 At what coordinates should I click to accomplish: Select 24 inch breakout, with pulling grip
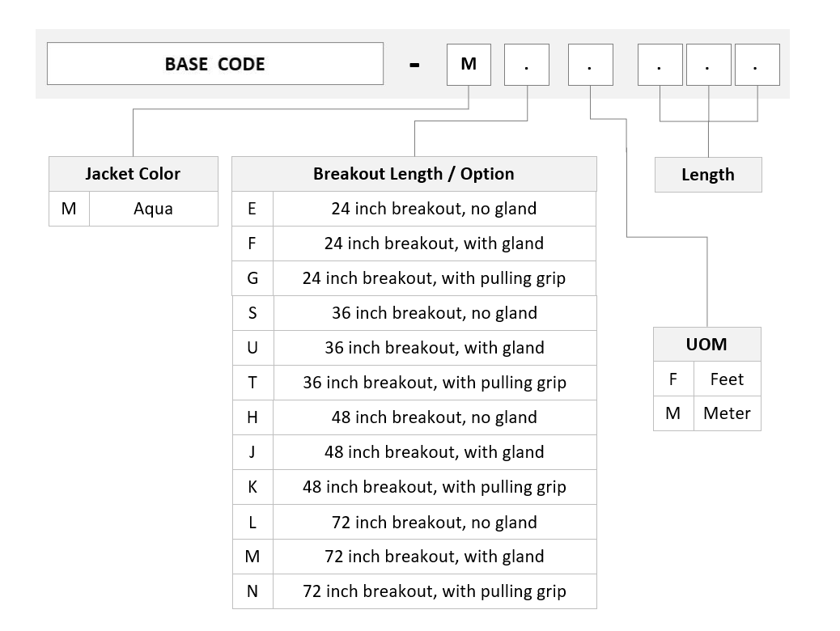click(414, 278)
